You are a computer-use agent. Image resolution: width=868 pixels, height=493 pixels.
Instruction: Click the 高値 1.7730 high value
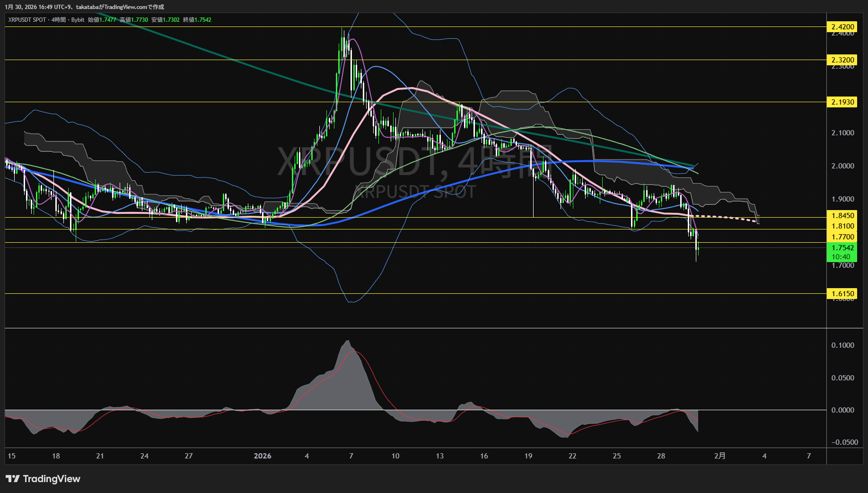[134, 20]
